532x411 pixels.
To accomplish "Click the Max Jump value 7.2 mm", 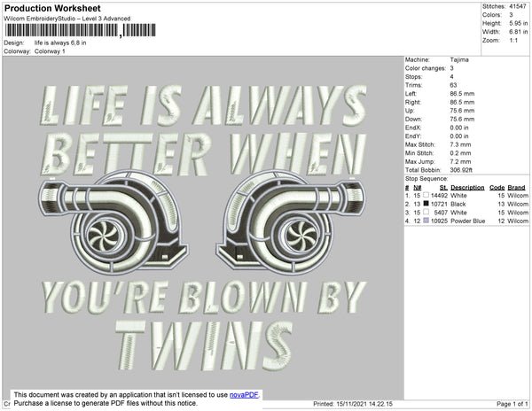I will tap(460, 161).
